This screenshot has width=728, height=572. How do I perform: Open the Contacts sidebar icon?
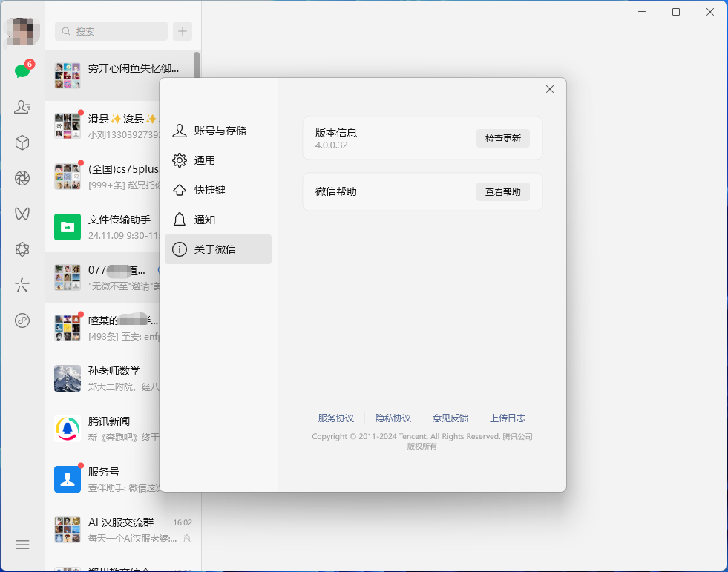click(22, 106)
